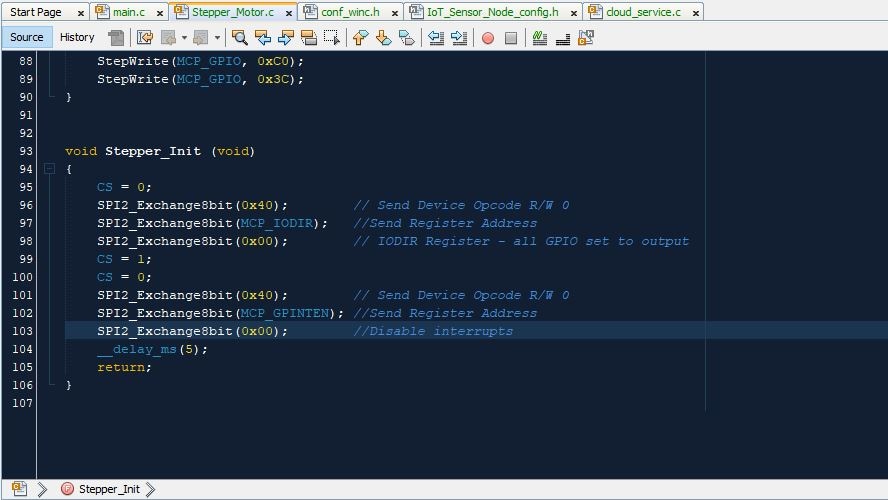Toggle Bookmark on current line
Viewport: 888px width, 500px height.
[406, 38]
